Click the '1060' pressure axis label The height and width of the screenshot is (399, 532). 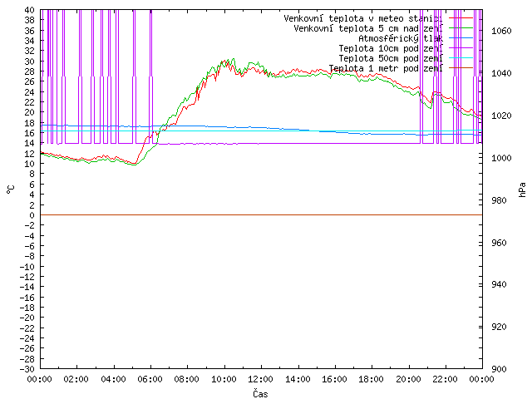pos(501,32)
